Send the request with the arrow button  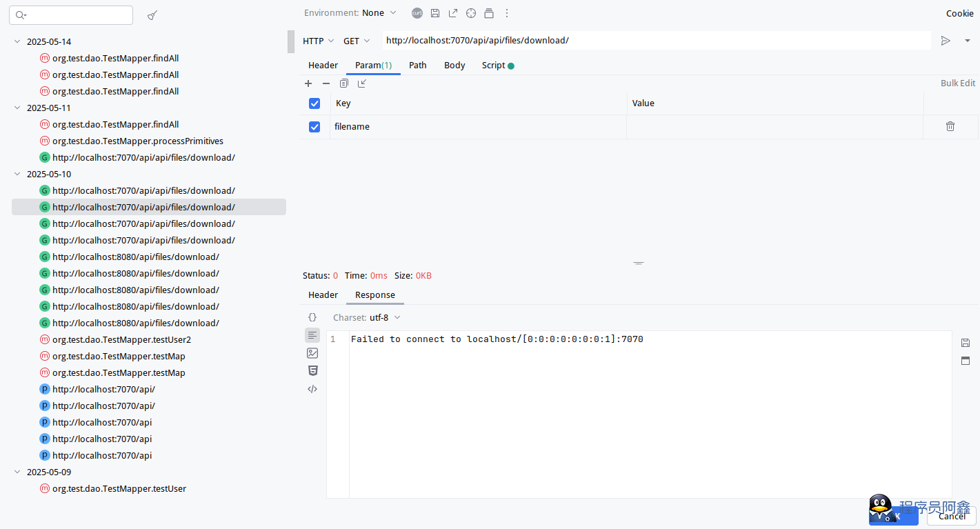click(946, 41)
